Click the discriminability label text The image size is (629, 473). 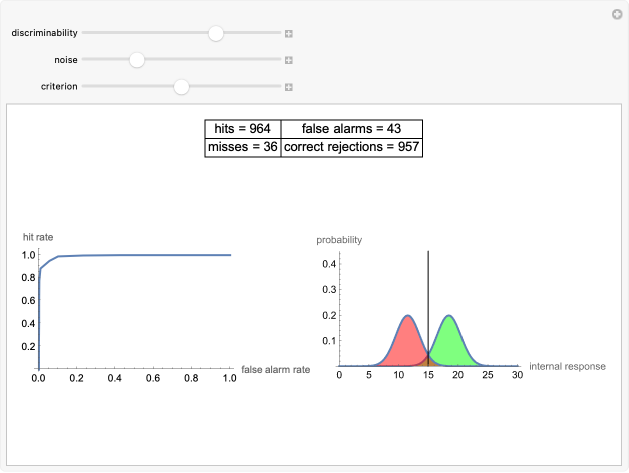45,33
